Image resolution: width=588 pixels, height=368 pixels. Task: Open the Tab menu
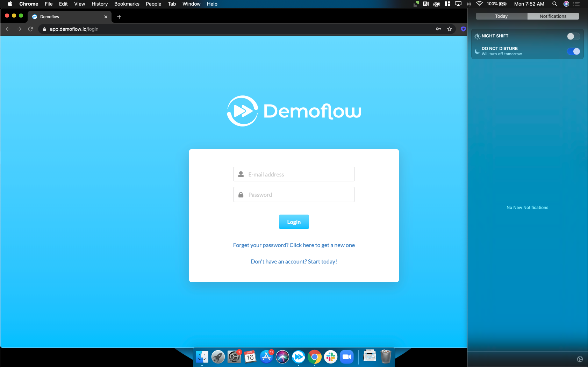[172, 4]
